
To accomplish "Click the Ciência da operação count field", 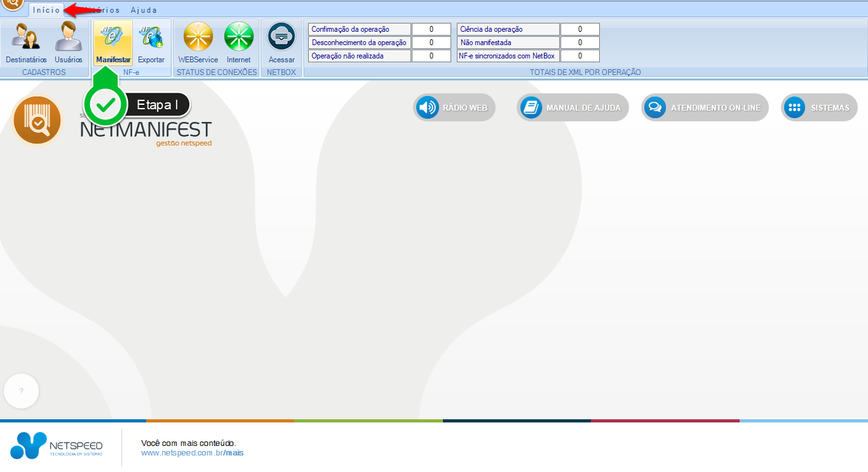I will click(x=580, y=29).
